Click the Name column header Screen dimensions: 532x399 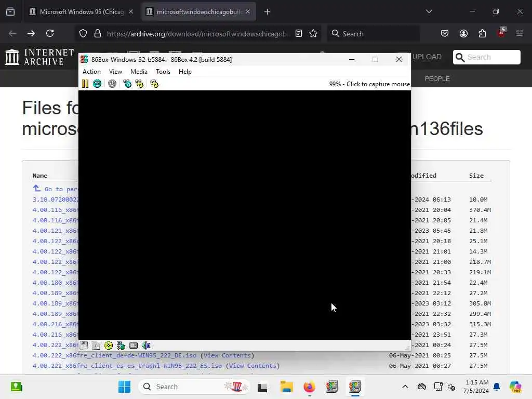click(x=40, y=176)
